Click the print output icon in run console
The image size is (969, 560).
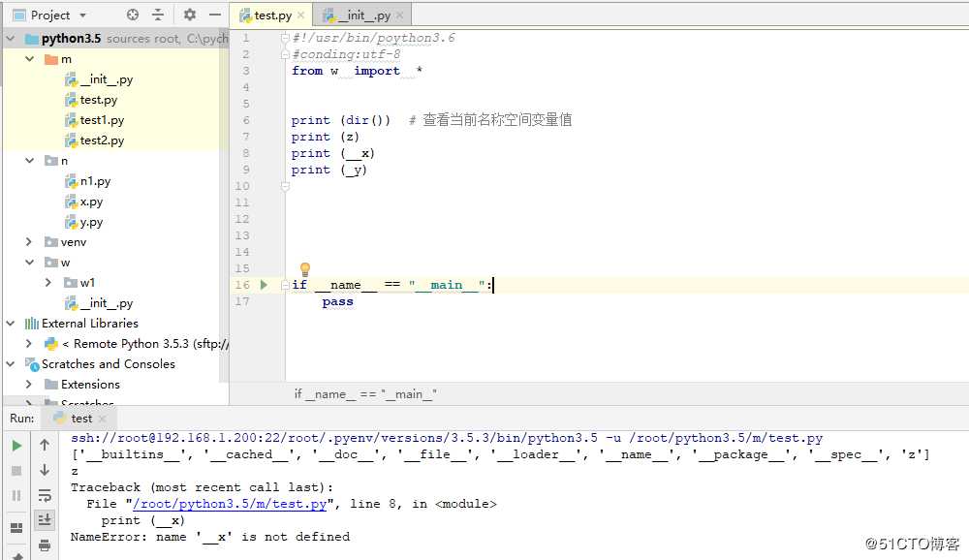coord(45,545)
